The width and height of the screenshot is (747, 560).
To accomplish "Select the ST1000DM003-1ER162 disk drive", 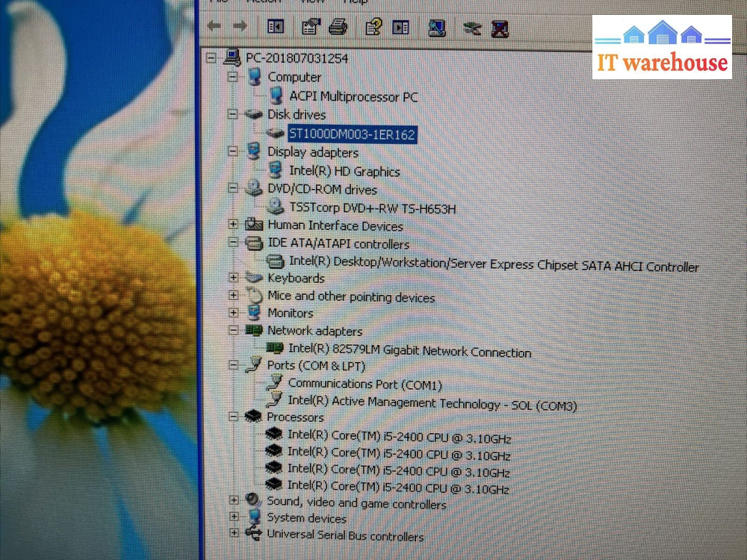I will tap(351, 134).
